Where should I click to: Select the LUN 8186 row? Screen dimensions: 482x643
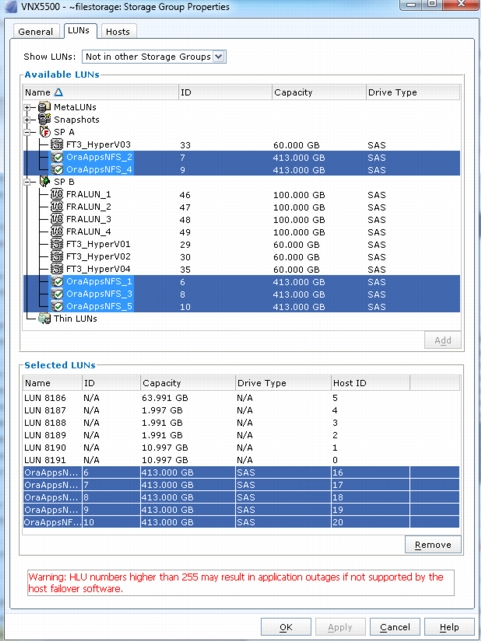pos(241,398)
